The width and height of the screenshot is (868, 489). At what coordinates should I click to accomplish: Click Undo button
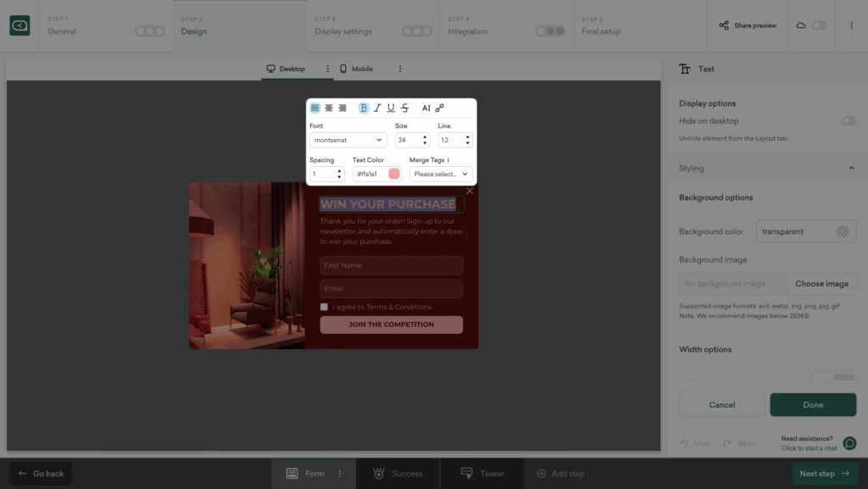pyautogui.click(x=695, y=443)
